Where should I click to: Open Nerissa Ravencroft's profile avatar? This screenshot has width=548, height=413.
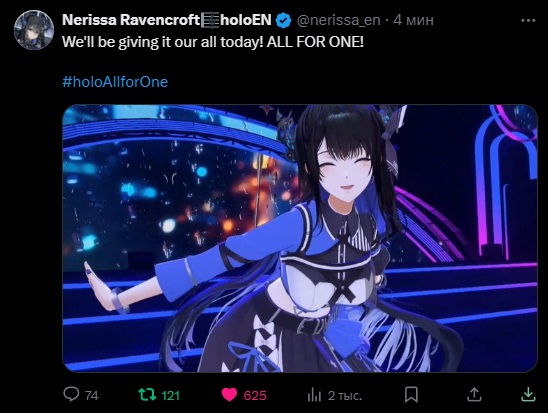click(x=34, y=30)
